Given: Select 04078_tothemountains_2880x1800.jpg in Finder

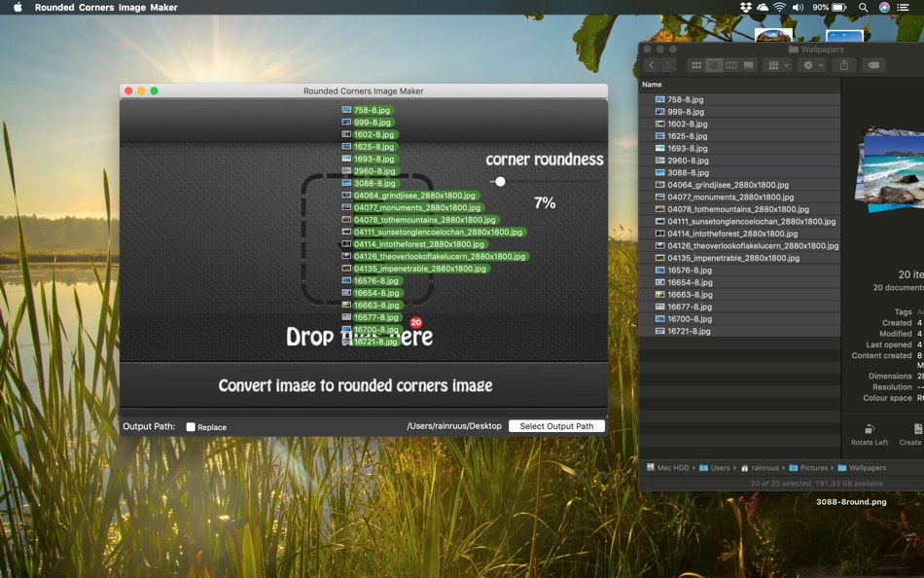Looking at the screenshot, I should (x=739, y=209).
